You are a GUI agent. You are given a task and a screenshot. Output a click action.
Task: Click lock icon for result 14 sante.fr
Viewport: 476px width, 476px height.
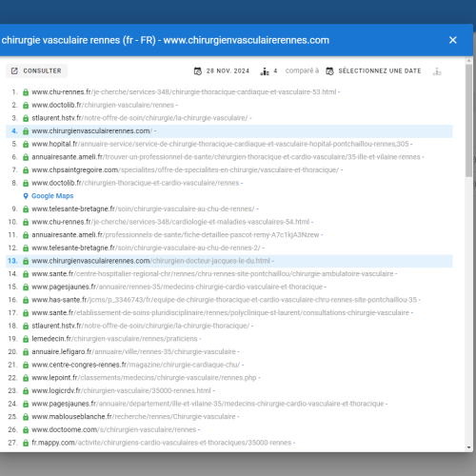(x=26, y=274)
